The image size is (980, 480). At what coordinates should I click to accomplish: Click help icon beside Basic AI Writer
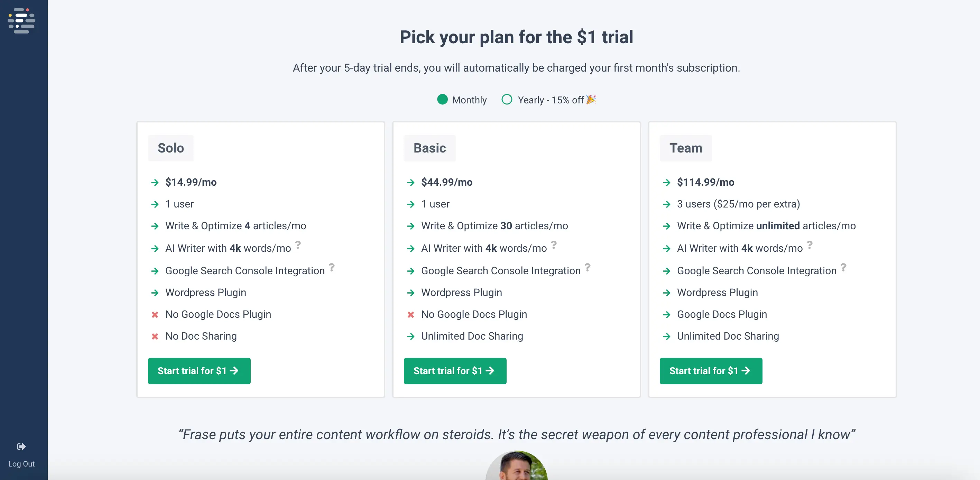click(554, 245)
